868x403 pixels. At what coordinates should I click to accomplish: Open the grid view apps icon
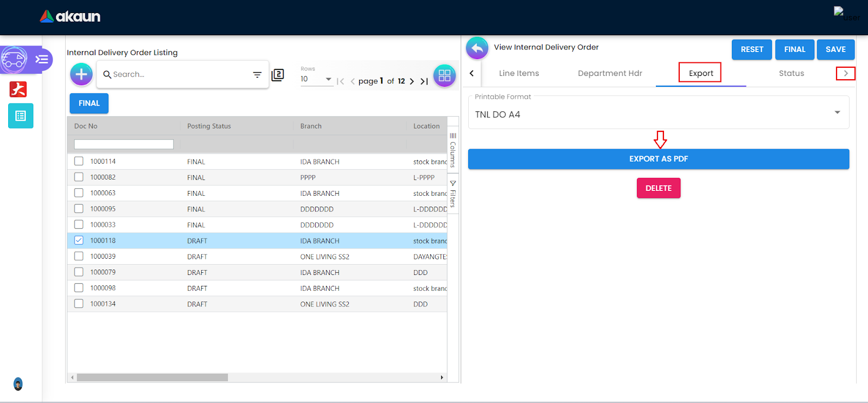pos(444,75)
